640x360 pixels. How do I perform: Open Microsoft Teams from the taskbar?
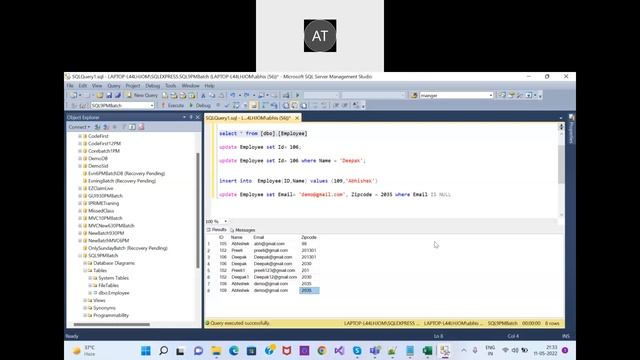click(x=375, y=351)
